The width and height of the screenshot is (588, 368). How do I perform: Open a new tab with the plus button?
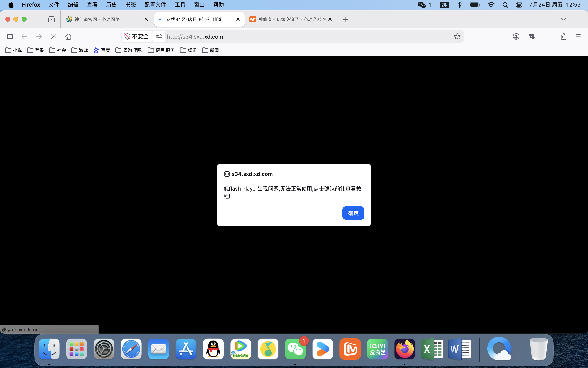coord(345,19)
